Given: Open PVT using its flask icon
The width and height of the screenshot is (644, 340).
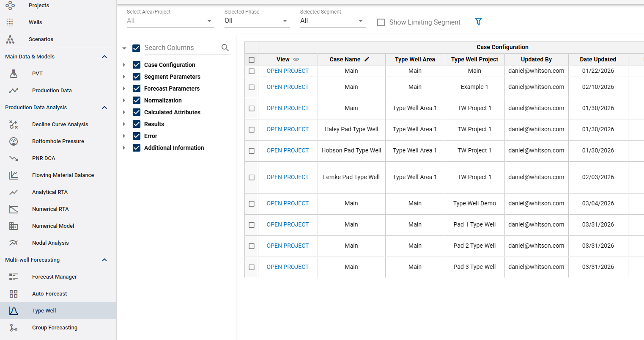Looking at the screenshot, I should (x=14, y=74).
